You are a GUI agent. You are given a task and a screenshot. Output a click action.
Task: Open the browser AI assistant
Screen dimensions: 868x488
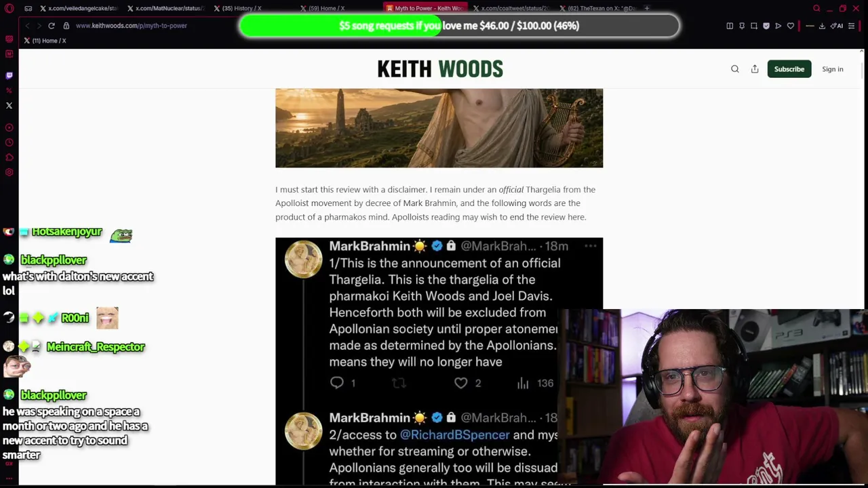tap(837, 26)
